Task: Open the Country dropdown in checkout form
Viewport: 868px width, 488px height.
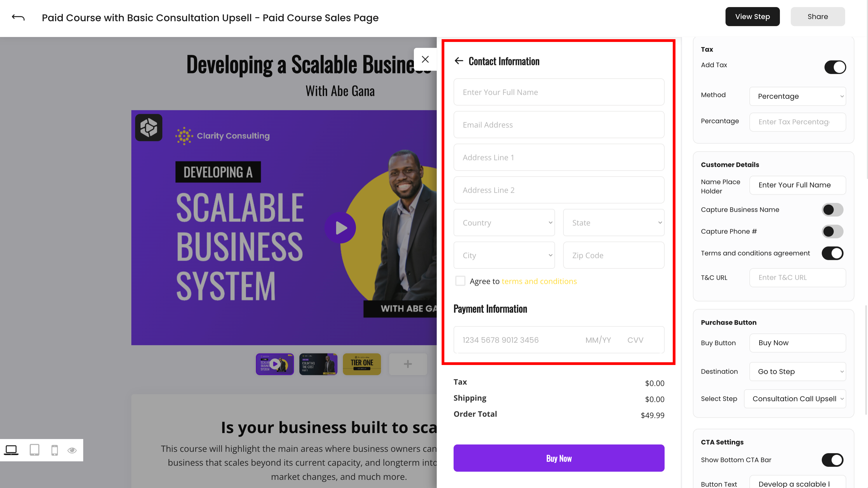Action: pyautogui.click(x=504, y=223)
